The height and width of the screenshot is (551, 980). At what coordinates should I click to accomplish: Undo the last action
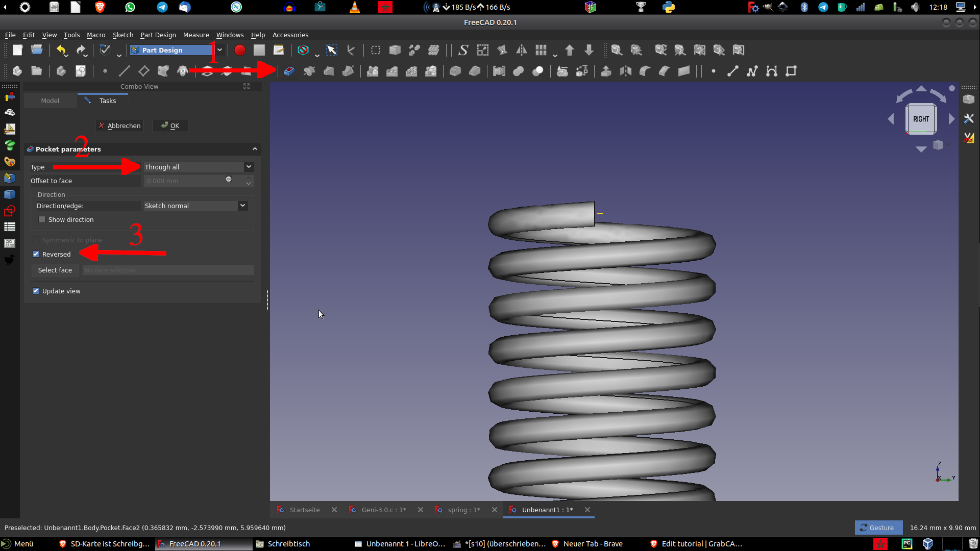61,50
